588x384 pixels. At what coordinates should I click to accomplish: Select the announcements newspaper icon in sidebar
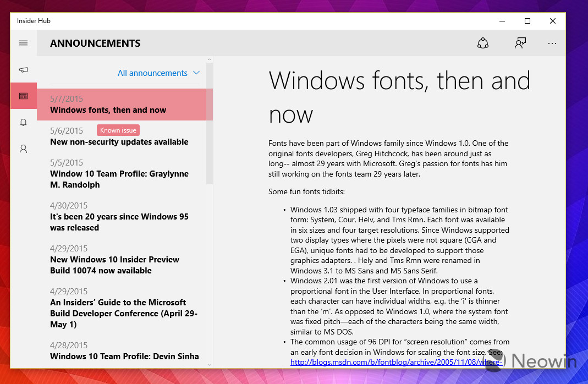(23, 96)
